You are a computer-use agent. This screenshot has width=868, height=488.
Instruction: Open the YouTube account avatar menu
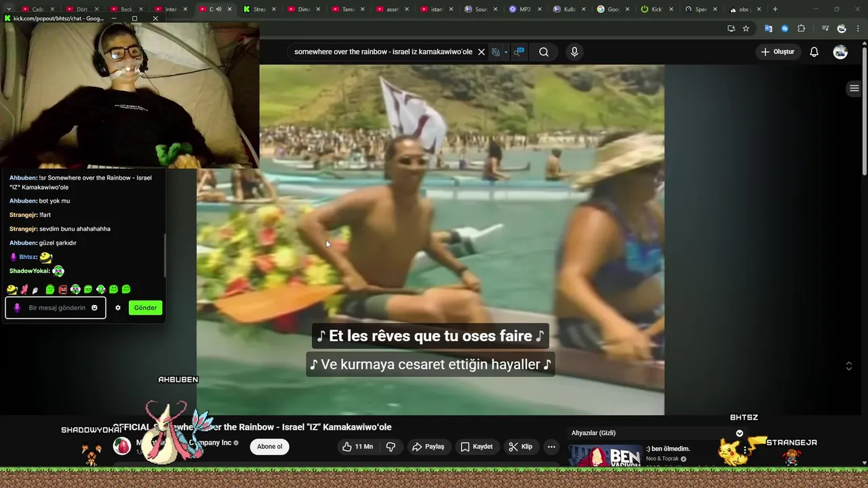(840, 52)
